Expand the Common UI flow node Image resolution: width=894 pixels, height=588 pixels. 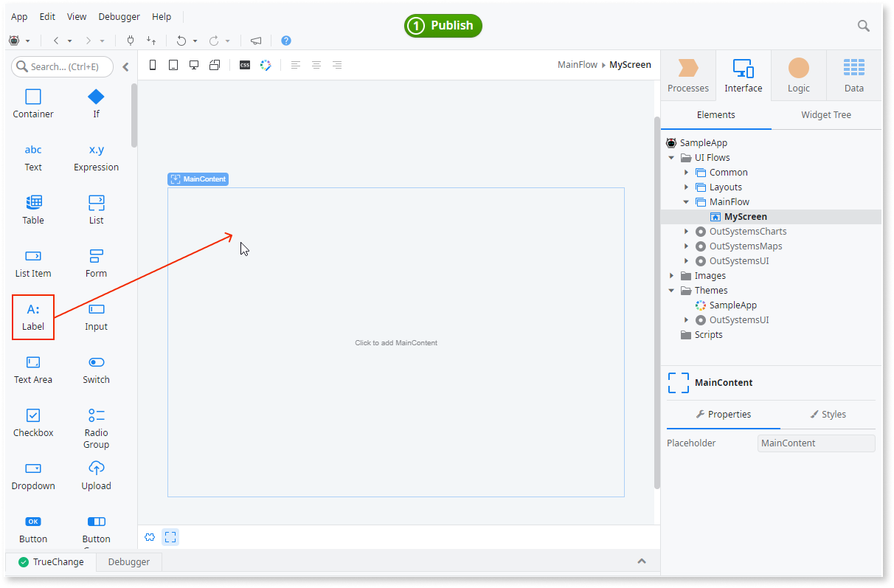coord(687,172)
